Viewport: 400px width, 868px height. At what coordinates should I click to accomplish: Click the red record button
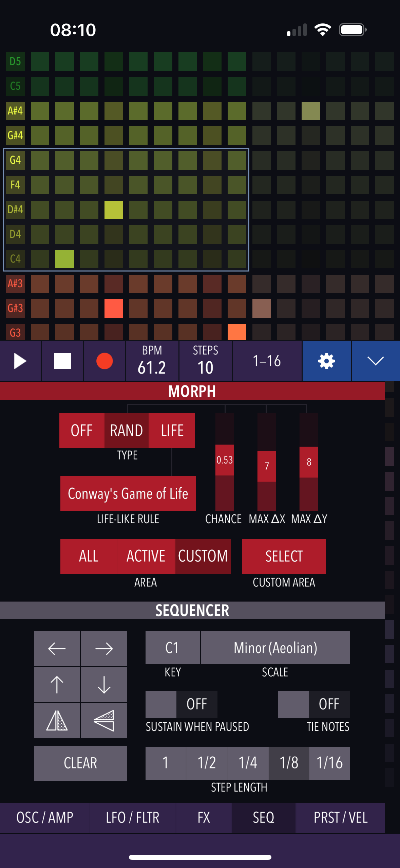[x=104, y=361]
